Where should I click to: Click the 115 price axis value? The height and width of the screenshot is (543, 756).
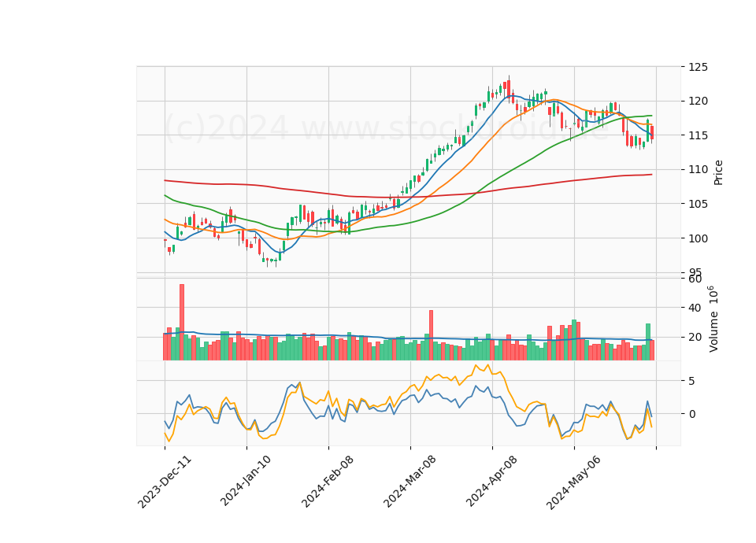[699, 135]
